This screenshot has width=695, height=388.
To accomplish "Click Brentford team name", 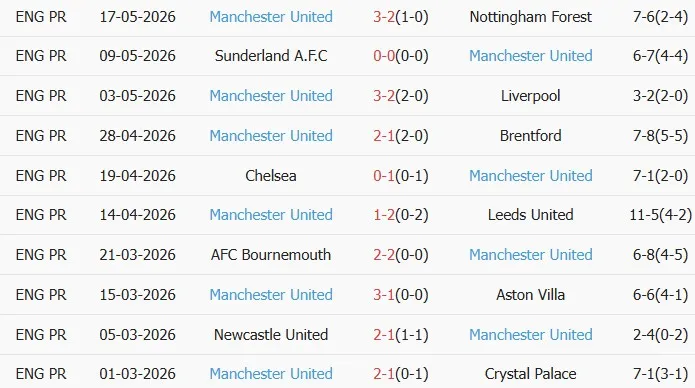I will tap(531, 136).
